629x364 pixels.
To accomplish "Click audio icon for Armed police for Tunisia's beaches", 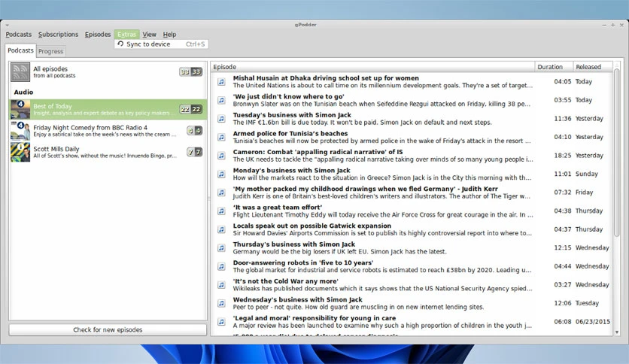I will click(x=221, y=137).
